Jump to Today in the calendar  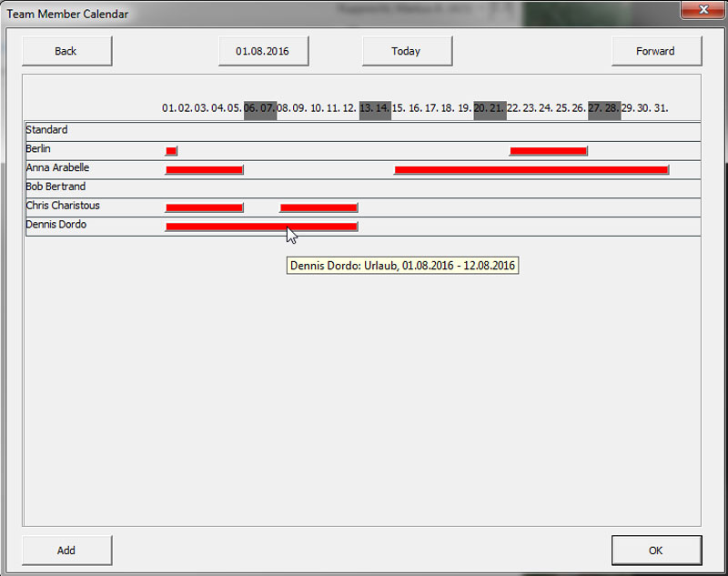406,52
